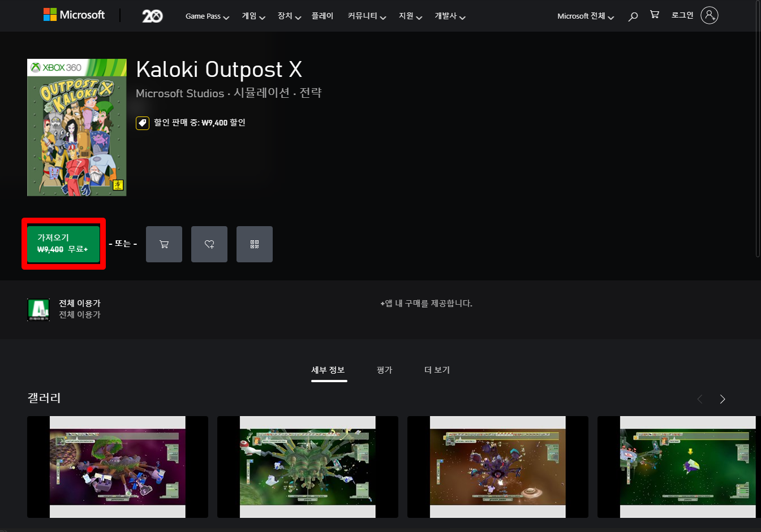Open the shopping cart in header
This screenshot has height=532, width=761.
655,15
